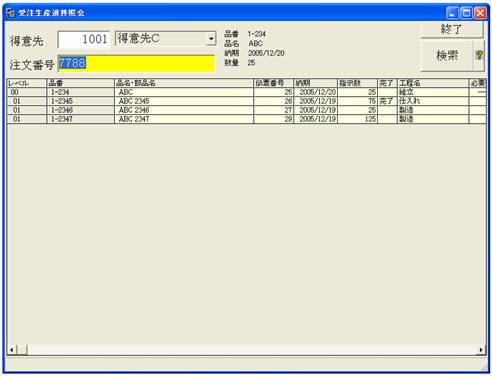Click the slip number 27 cell
Viewport: 492px width, 376px height.
click(x=274, y=110)
